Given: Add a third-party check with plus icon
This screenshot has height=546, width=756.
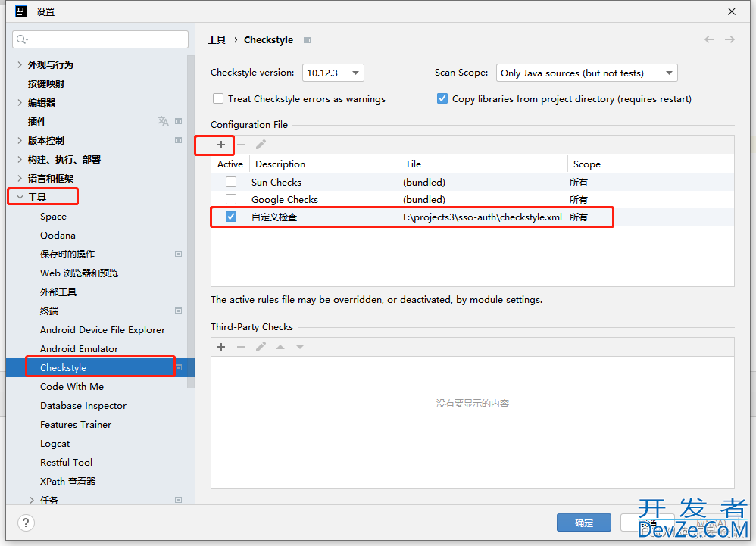Looking at the screenshot, I should [221, 347].
